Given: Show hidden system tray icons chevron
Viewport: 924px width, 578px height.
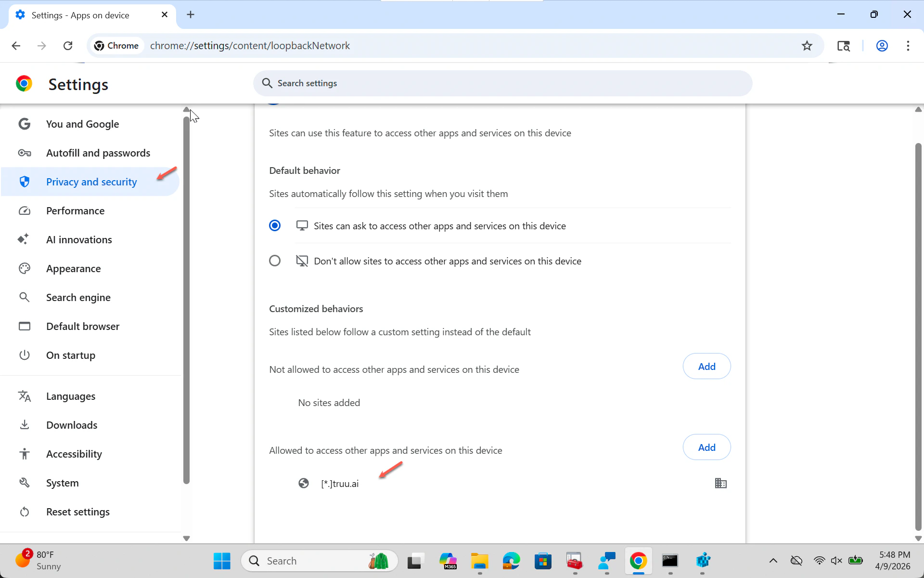Looking at the screenshot, I should click(x=773, y=561).
